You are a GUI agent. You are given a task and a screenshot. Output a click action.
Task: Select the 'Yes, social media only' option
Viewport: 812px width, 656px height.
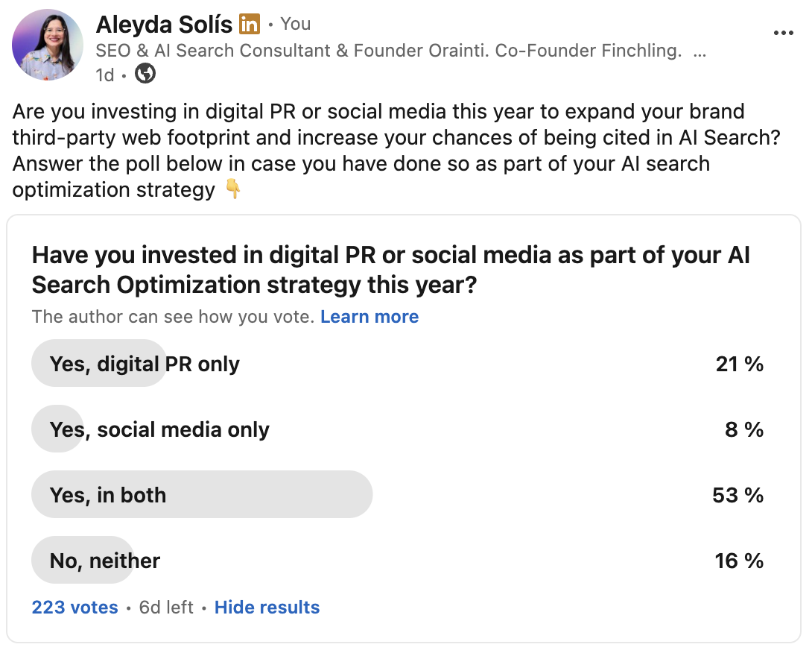(x=398, y=429)
